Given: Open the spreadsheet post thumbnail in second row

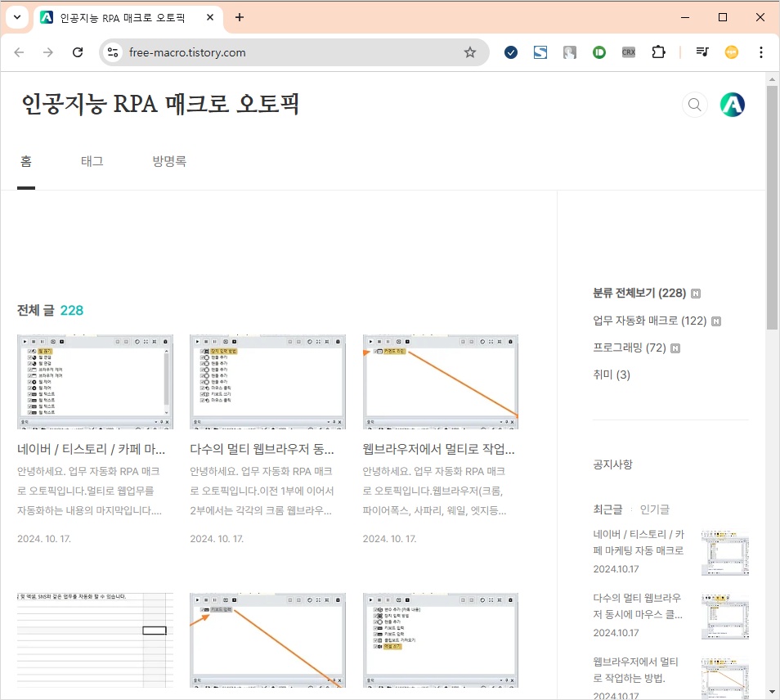Looking at the screenshot, I should click(95, 639).
